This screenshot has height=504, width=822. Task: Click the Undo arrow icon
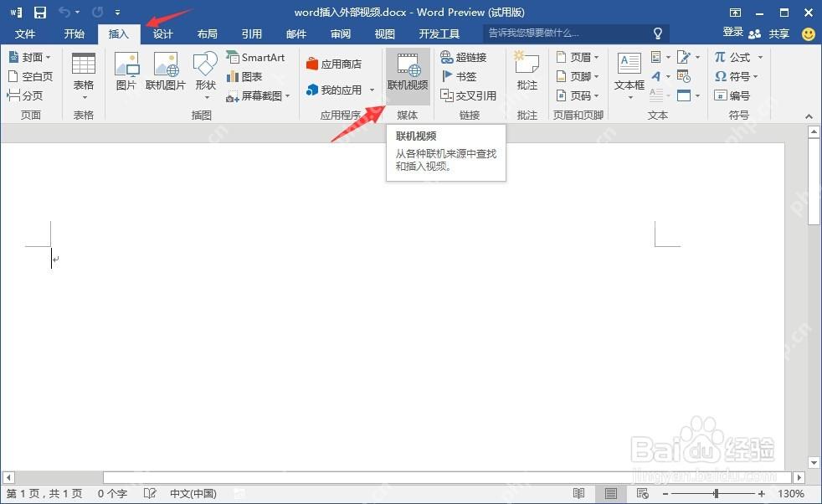[64, 12]
